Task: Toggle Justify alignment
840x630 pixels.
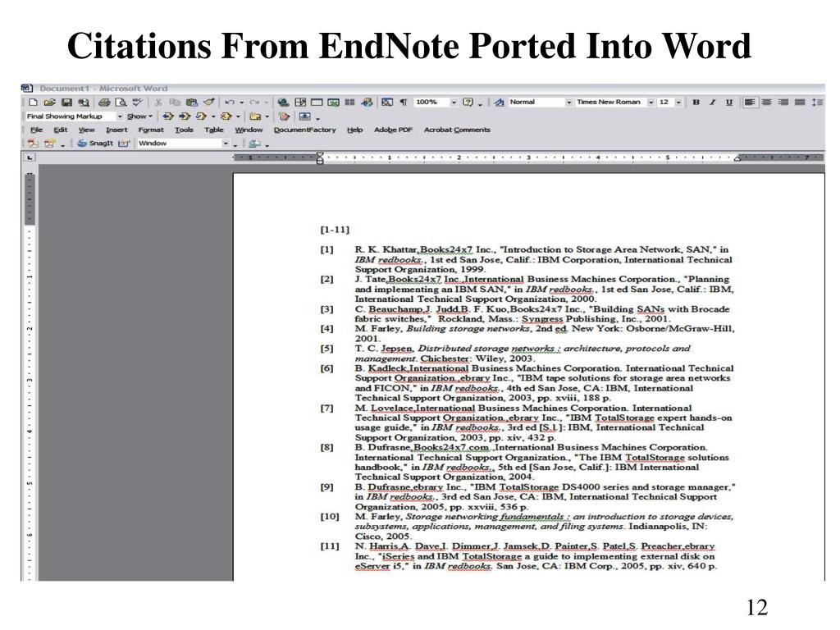Action: (800, 103)
